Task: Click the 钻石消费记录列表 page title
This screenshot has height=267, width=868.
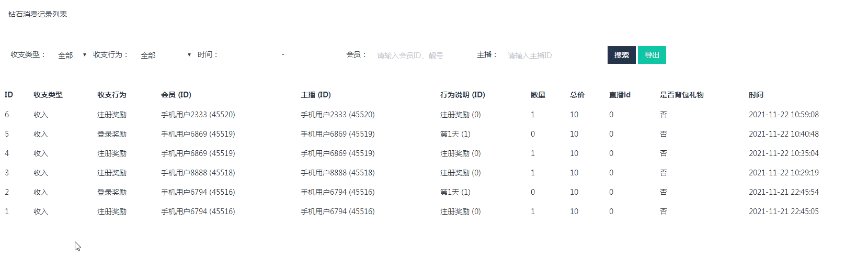Action: point(38,14)
